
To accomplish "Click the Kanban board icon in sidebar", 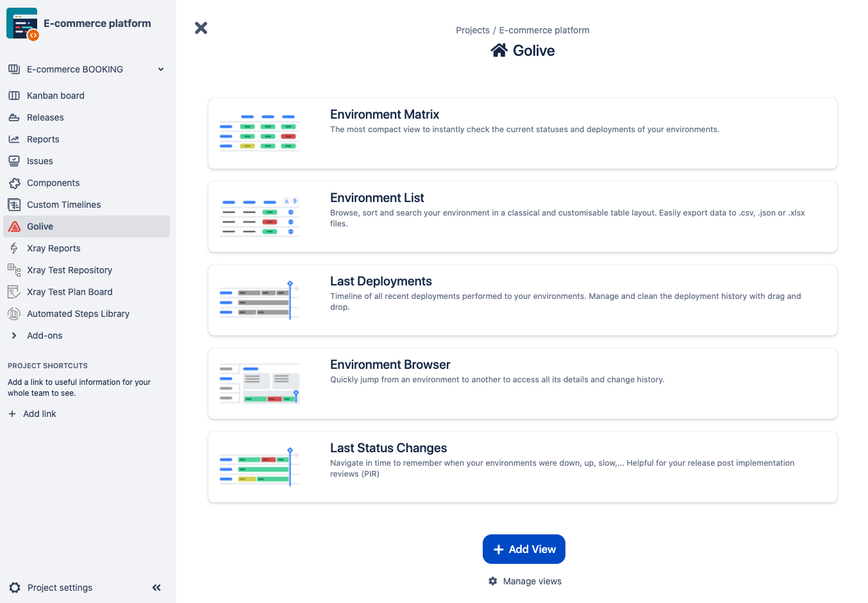I will tap(14, 96).
